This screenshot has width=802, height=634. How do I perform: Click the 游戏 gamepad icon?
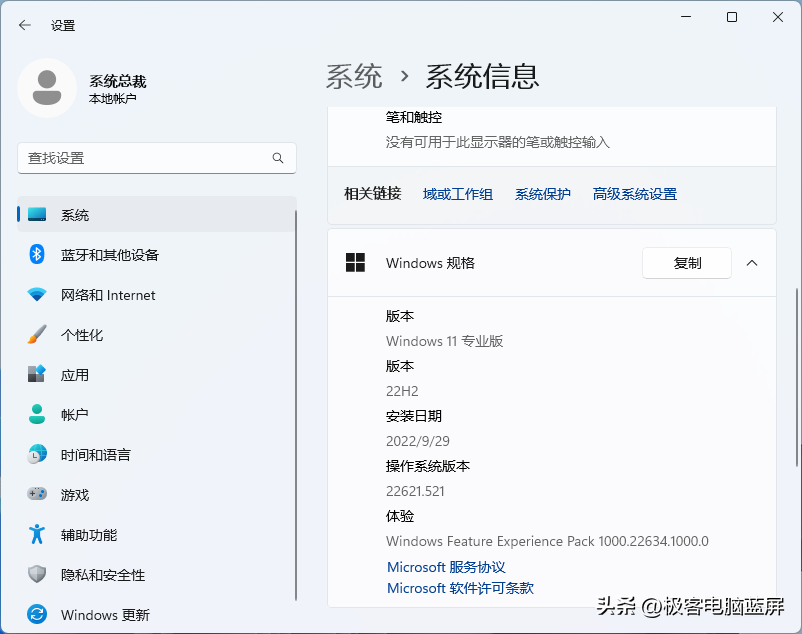(x=37, y=494)
